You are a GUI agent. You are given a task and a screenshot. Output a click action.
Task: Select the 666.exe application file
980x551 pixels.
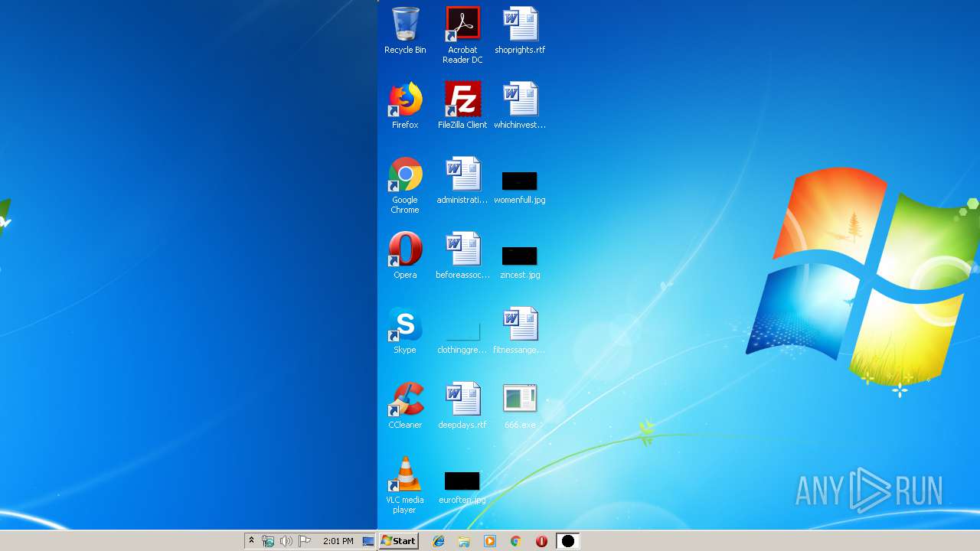click(x=520, y=406)
